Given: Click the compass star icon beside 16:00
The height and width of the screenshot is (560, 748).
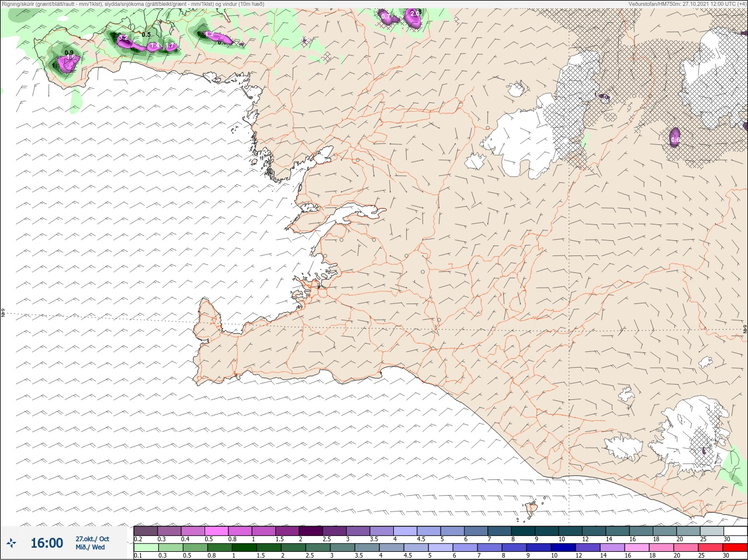Looking at the screenshot, I should (x=11, y=543).
